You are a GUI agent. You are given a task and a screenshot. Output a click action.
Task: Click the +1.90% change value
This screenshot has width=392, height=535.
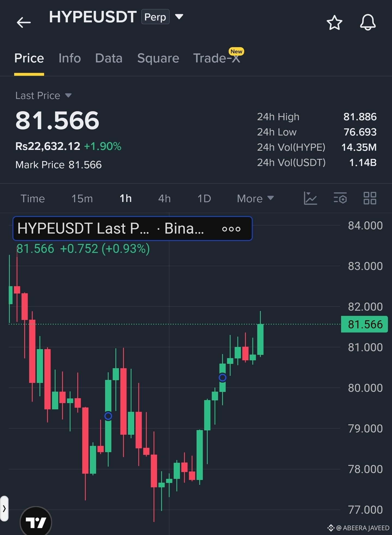pyautogui.click(x=103, y=146)
